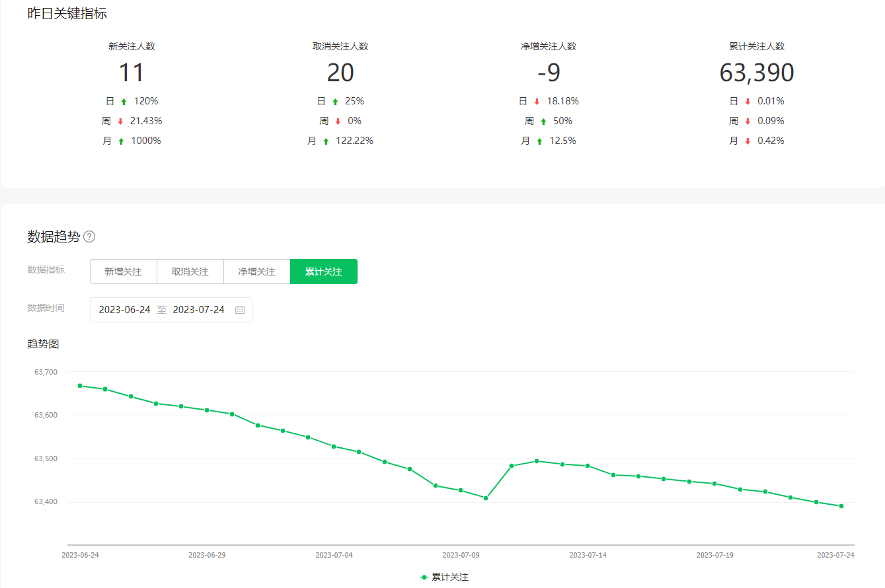Click green up arrow next to 1000%
885x588 pixels.
pos(121,141)
